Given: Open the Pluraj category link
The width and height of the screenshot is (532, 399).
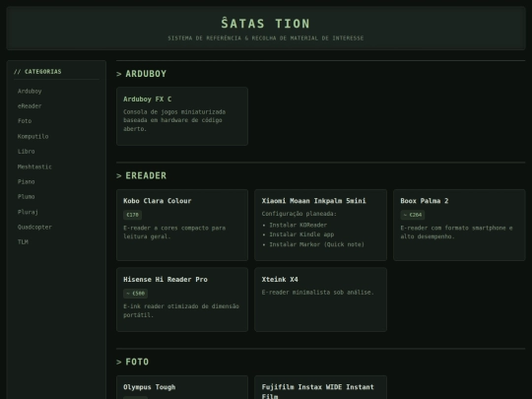Looking at the screenshot, I should [28, 212].
